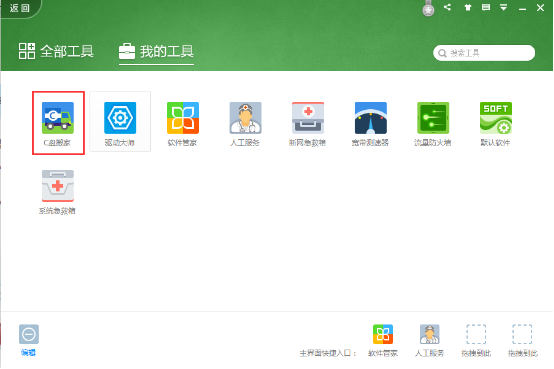The height and width of the screenshot is (369, 554).
Task: Open 默认软件 SOFT tool
Action: [495, 123]
